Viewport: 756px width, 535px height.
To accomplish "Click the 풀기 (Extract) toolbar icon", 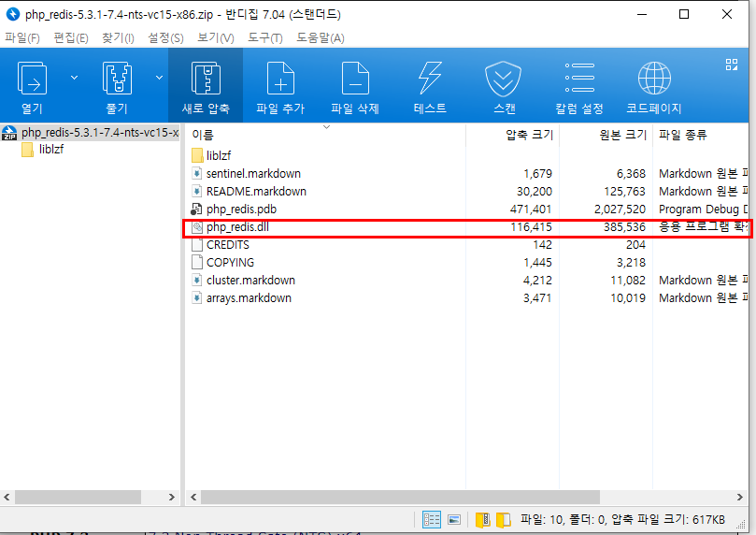I will (117, 79).
